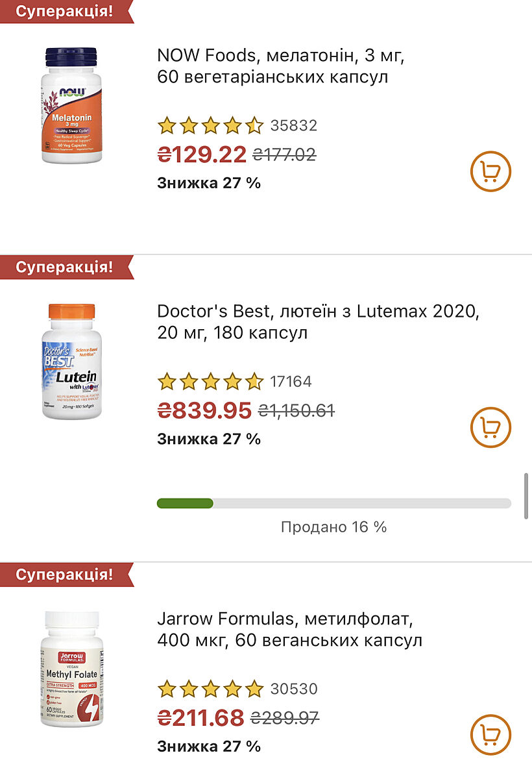Click Суперакція badge above lutein
The image size is (532, 779).
pos(64,267)
